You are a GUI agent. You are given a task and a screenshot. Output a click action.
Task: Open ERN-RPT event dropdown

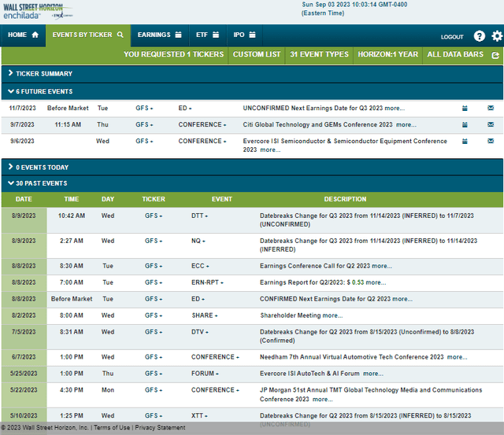pyautogui.click(x=207, y=282)
